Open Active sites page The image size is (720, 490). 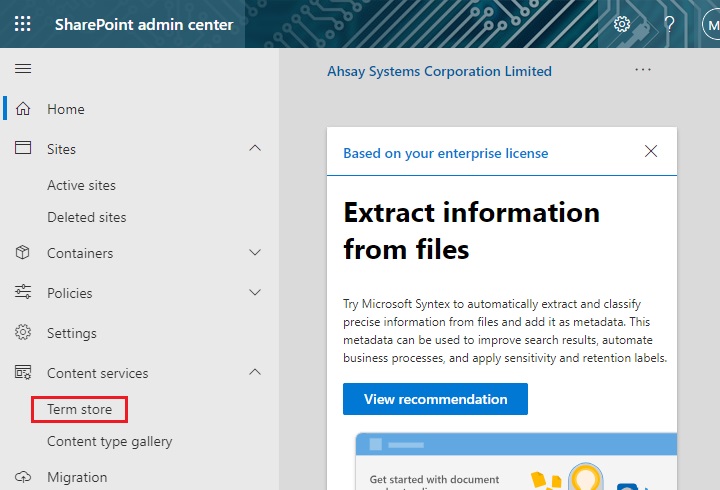81,185
